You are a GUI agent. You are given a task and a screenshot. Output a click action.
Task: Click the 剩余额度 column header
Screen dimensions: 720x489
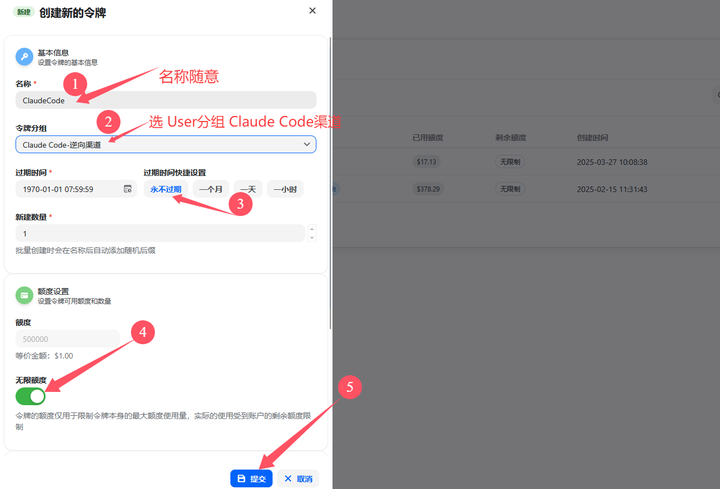click(x=511, y=137)
